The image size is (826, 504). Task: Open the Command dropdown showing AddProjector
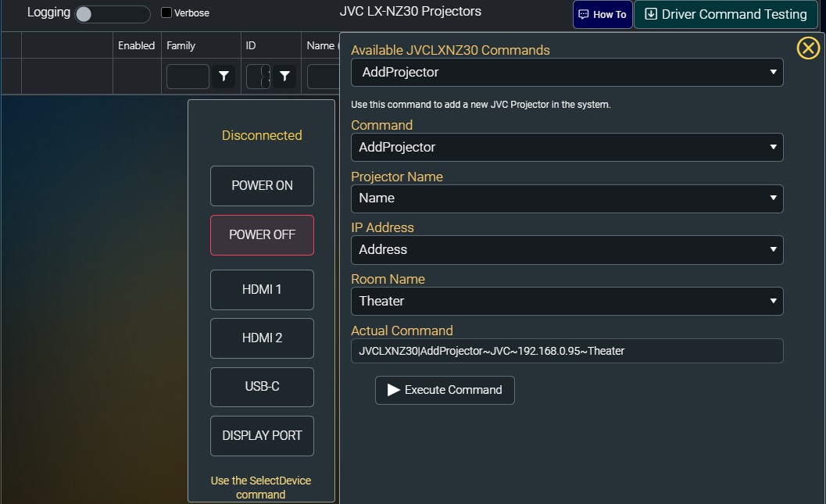pos(567,147)
